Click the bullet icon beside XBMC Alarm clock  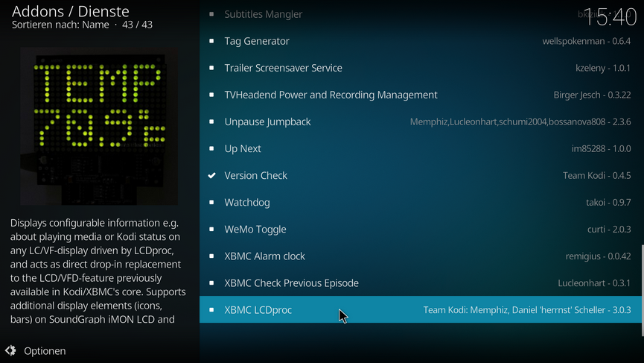pos(211,256)
